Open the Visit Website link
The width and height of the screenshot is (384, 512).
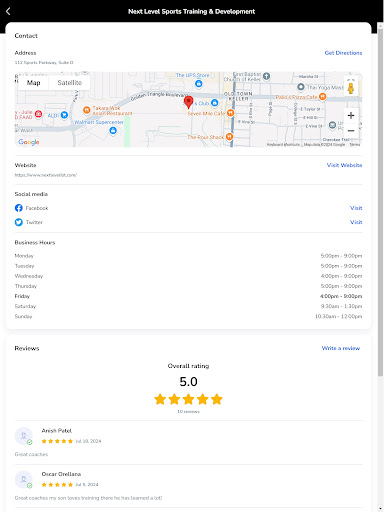tap(344, 165)
